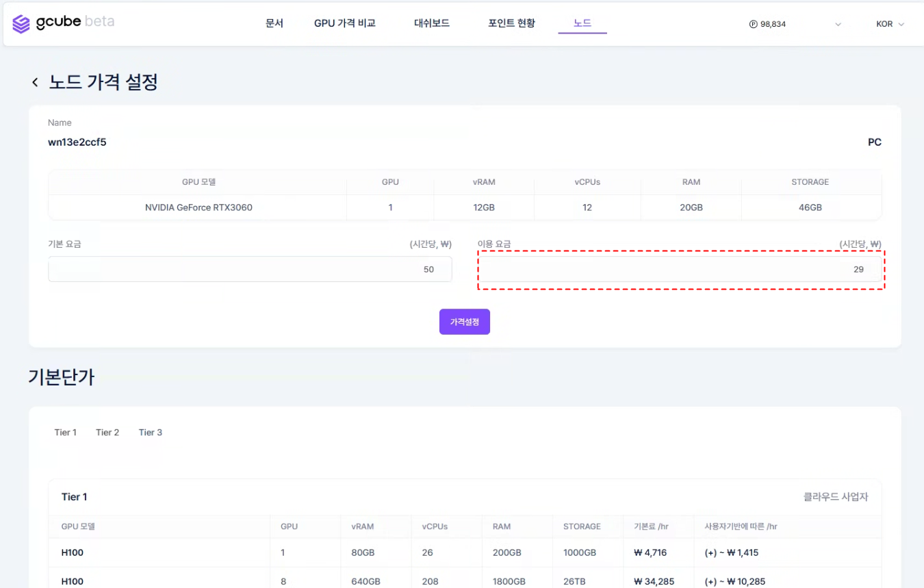Switch to the Tier 3 tab

[x=151, y=433]
